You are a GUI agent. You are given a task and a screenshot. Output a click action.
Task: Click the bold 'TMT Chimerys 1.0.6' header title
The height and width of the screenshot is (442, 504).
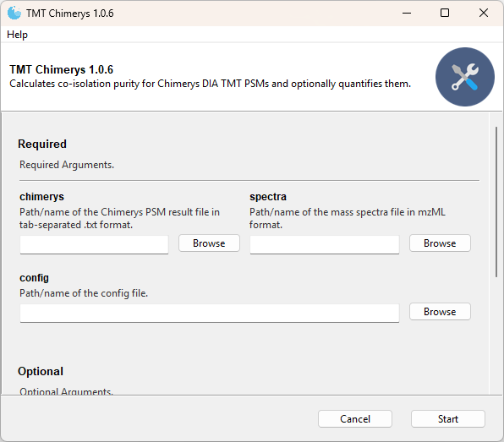(62, 69)
